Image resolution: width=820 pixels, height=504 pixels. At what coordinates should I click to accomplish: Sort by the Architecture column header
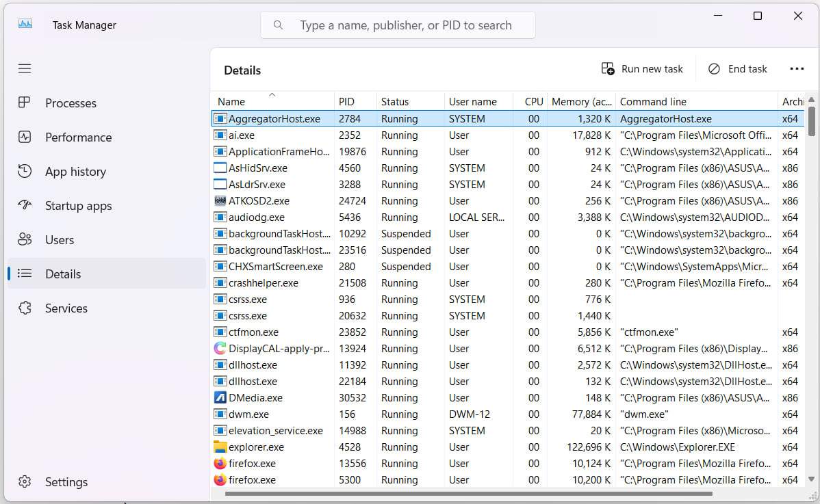point(792,102)
